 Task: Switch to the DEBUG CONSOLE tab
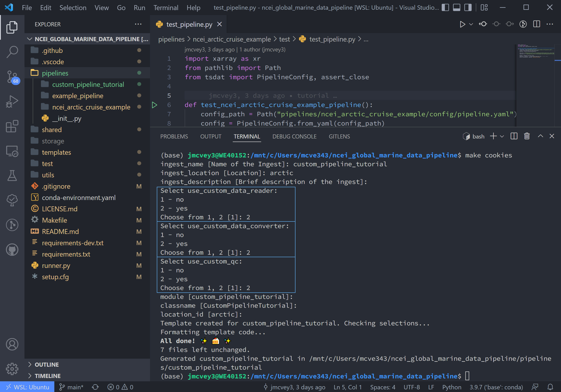pos(294,136)
